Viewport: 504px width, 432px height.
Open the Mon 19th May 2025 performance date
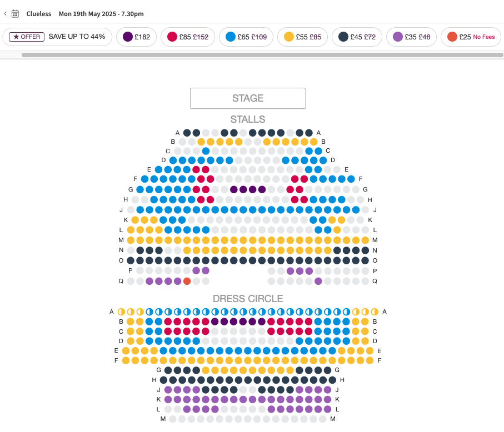pos(101,14)
